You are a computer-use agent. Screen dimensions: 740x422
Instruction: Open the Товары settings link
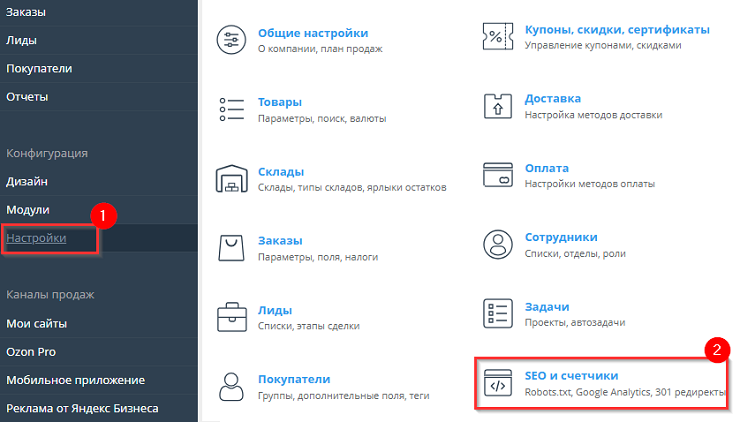coord(280,102)
